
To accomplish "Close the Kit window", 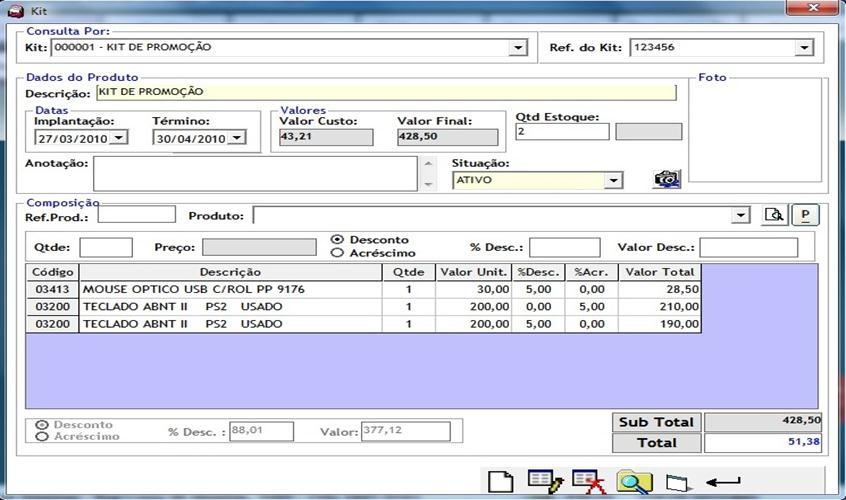I will (813, 8).
